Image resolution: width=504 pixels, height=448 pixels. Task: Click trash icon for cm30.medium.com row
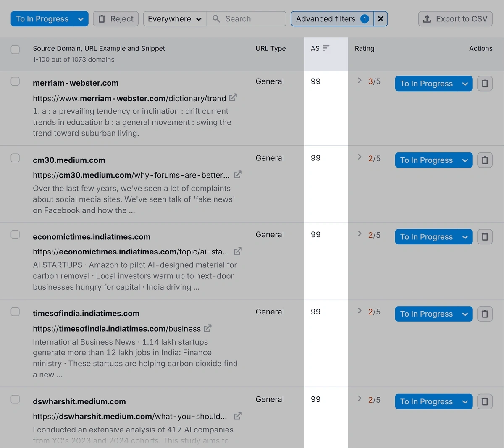[485, 160]
